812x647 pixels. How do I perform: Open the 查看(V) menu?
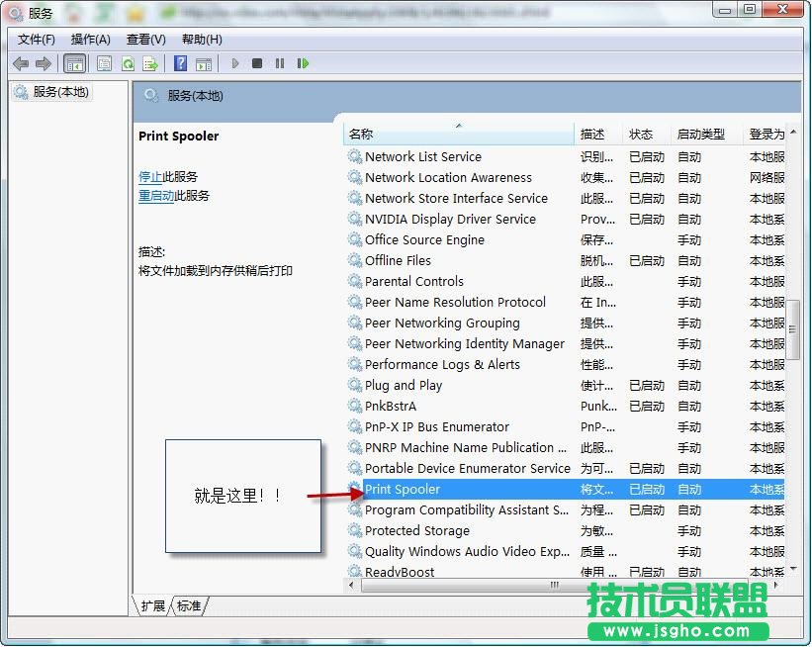coord(144,39)
